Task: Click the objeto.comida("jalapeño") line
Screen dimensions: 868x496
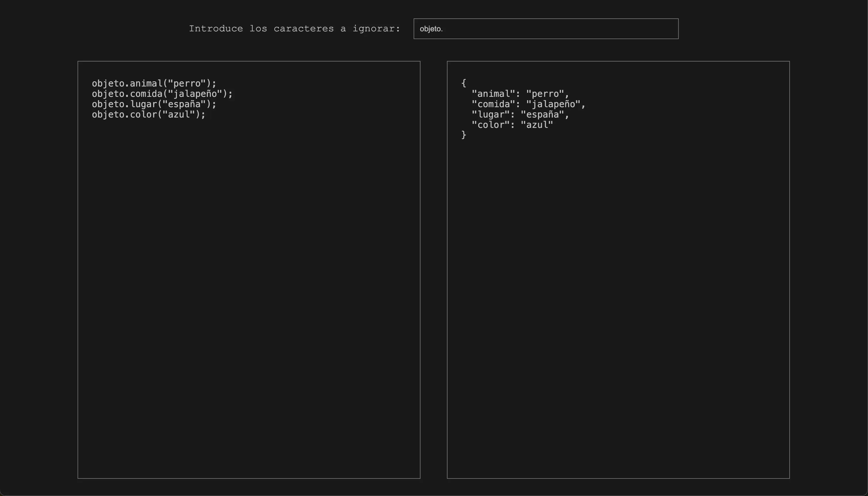Action: [162, 94]
